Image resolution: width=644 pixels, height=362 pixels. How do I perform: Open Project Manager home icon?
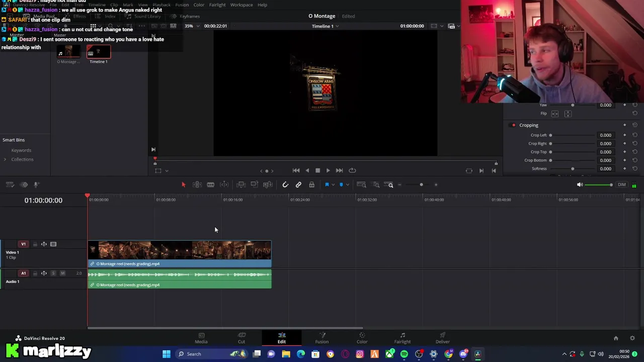click(x=616, y=338)
